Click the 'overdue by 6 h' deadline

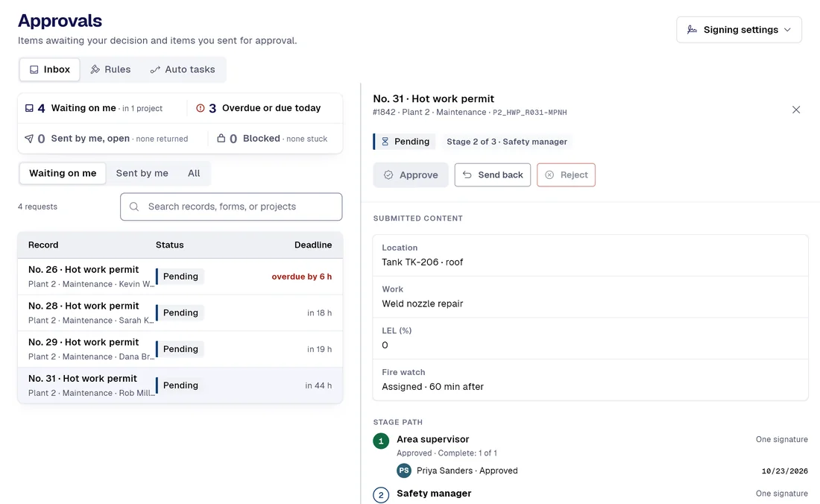pyautogui.click(x=302, y=277)
